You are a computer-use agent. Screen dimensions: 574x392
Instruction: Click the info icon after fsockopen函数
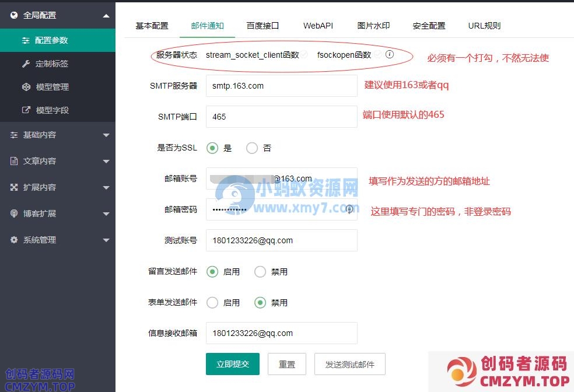pyautogui.click(x=390, y=55)
